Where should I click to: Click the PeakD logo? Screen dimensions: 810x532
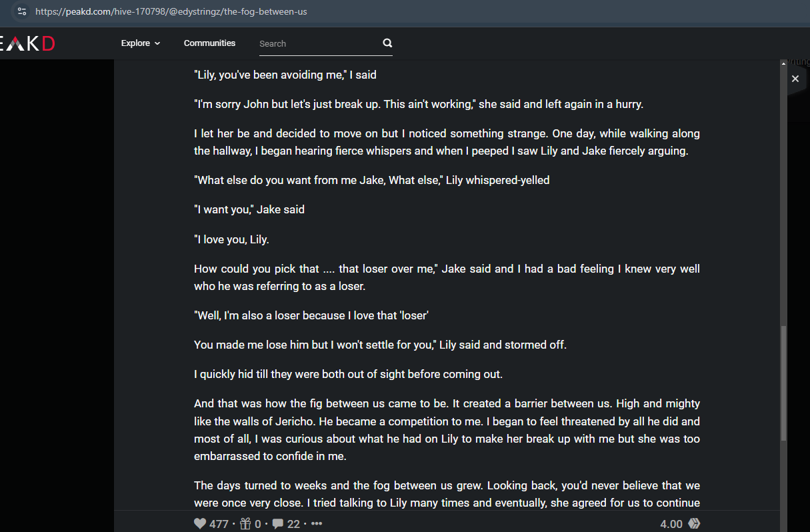[27, 43]
